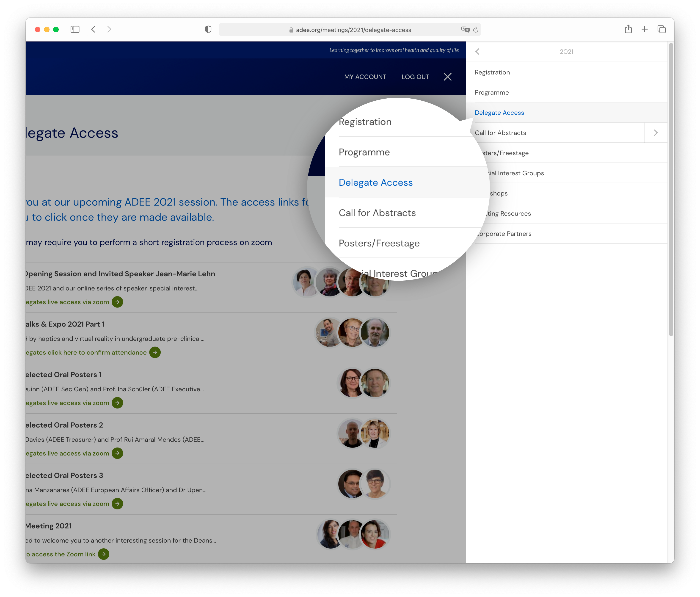Click MY ACCOUNT link
This screenshot has width=700, height=597.
coord(365,77)
